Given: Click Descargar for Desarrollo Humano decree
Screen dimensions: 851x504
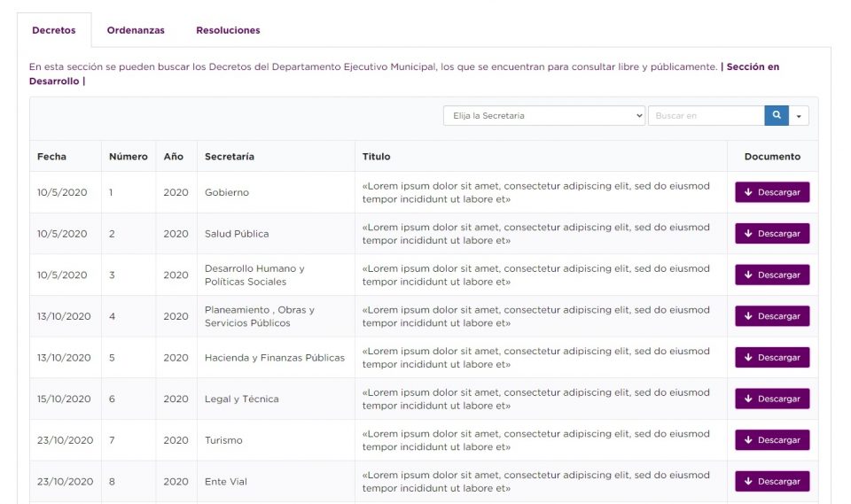Looking at the screenshot, I should pos(771,275).
